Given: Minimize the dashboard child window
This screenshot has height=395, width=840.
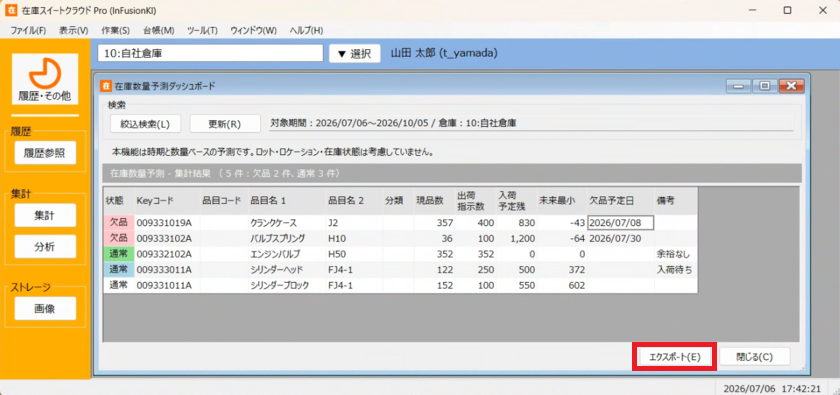Looking at the screenshot, I should click(738, 86).
